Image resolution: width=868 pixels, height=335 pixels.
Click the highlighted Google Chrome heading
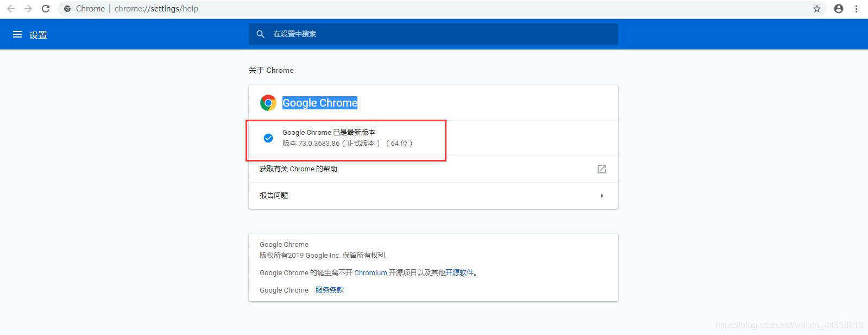tap(320, 103)
